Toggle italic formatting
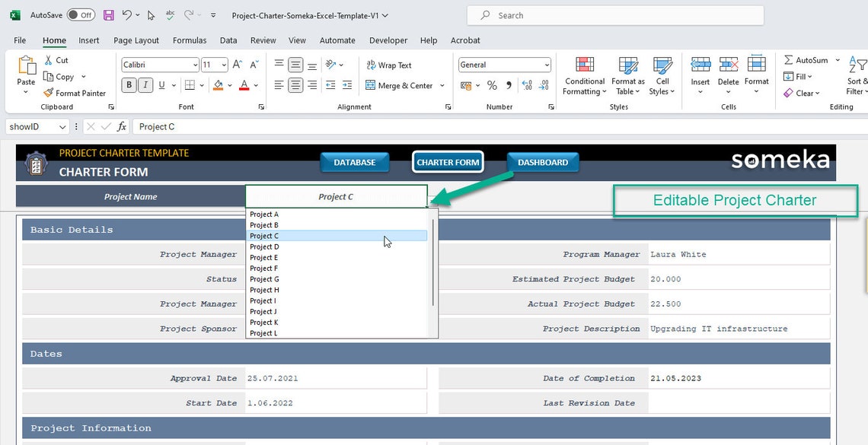 145,84
